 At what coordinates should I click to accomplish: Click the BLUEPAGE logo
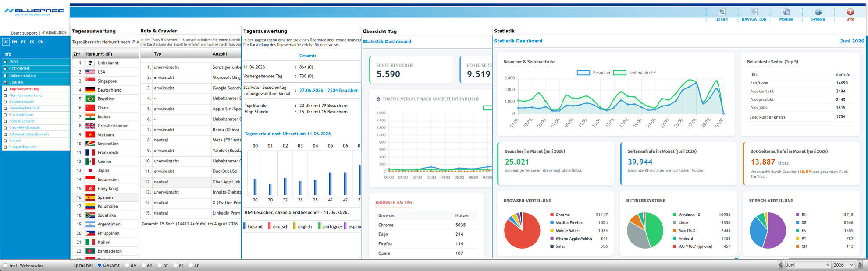(x=34, y=11)
